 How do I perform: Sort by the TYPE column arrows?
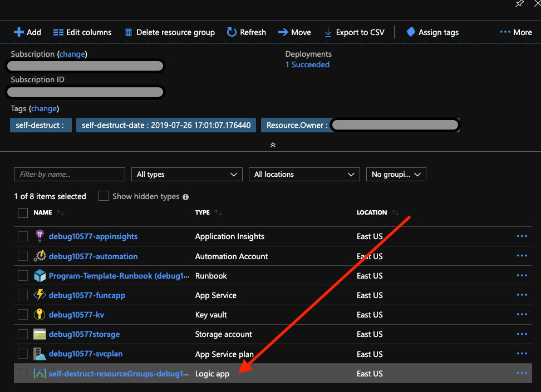point(218,213)
